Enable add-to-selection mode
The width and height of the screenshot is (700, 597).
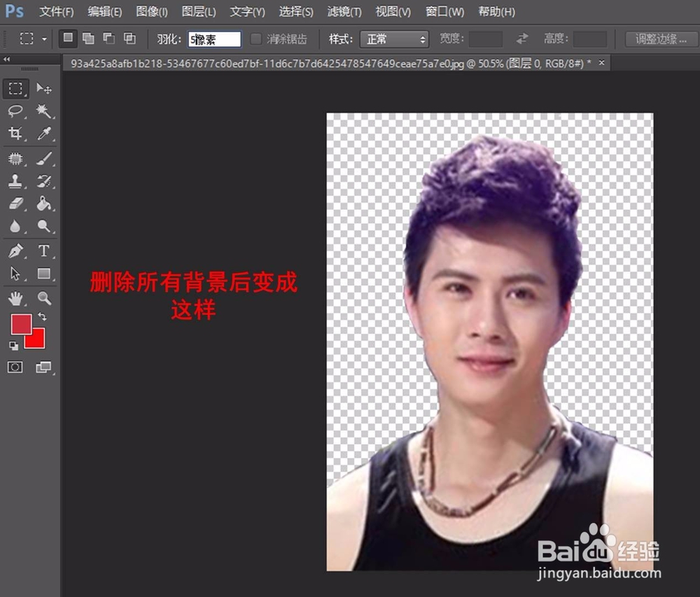88,38
